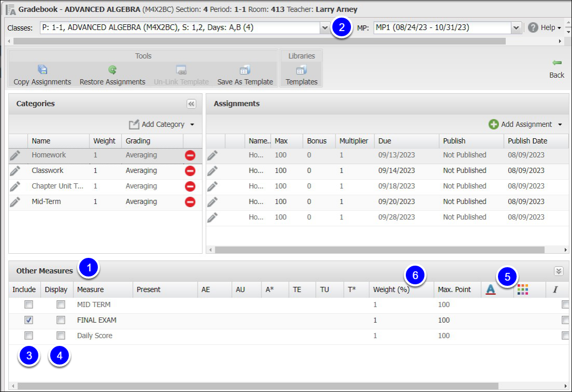Screen dimensions: 572x392
Task: Click the green plus Add Assignment icon
Action: [493, 124]
